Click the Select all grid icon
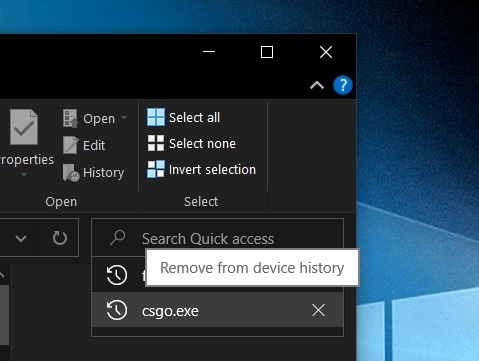Image resolution: width=479 pixels, height=361 pixels. (x=156, y=117)
